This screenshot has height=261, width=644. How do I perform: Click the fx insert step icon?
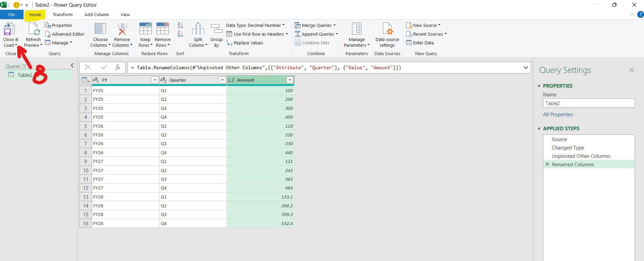[x=118, y=68]
